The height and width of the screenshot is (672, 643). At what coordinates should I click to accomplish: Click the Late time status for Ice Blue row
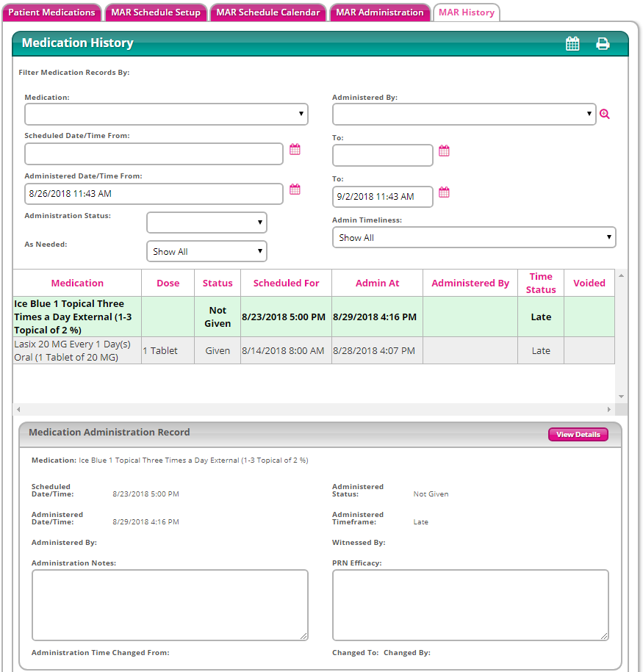pyautogui.click(x=541, y=317)
